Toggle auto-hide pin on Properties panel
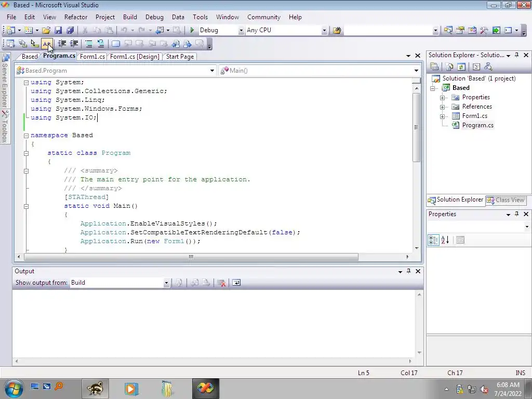 (517, 214)
